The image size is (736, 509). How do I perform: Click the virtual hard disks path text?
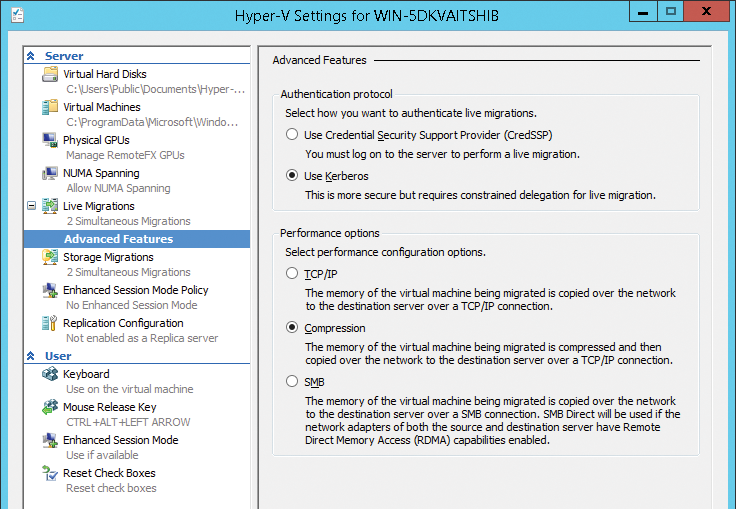(155, 89)
